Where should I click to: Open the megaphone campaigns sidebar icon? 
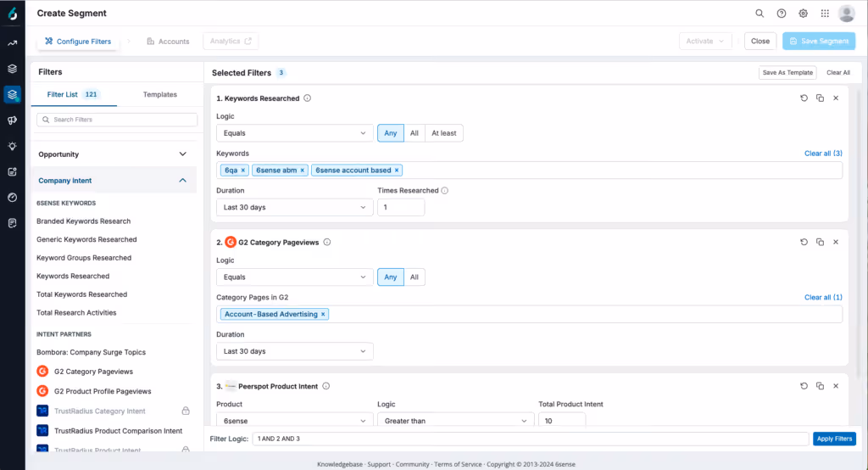point(12,120)
